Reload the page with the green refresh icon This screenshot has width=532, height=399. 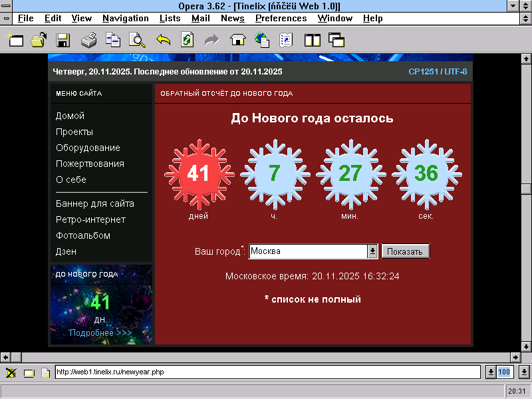[188, 41]
